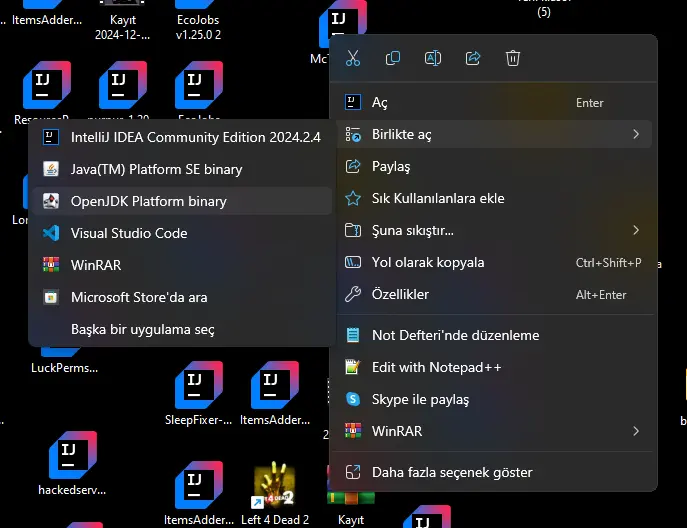687x528 pixels.
Task: Select Not Defteri'nde düzenleme
Action: tap(494, 335)
